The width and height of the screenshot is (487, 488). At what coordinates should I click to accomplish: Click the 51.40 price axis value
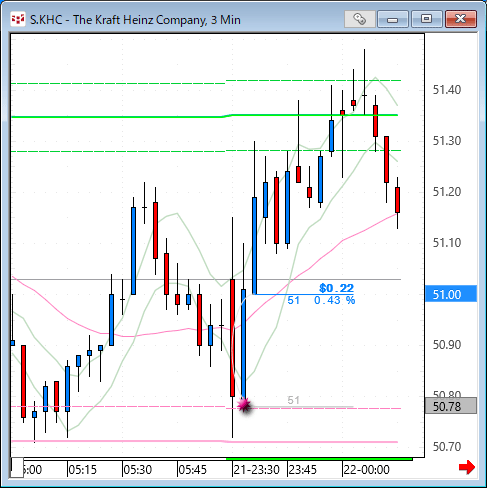447,90
